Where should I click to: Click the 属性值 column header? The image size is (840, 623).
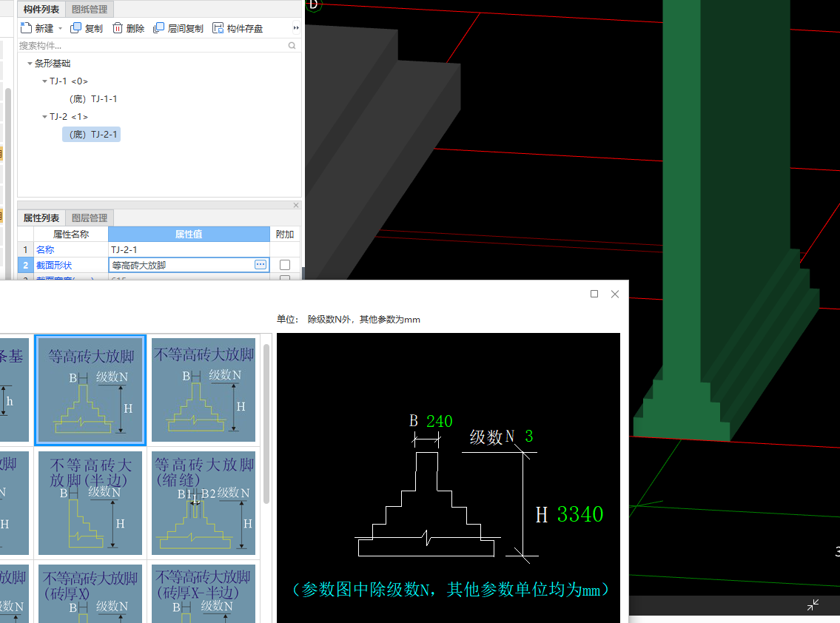(189, 234)
